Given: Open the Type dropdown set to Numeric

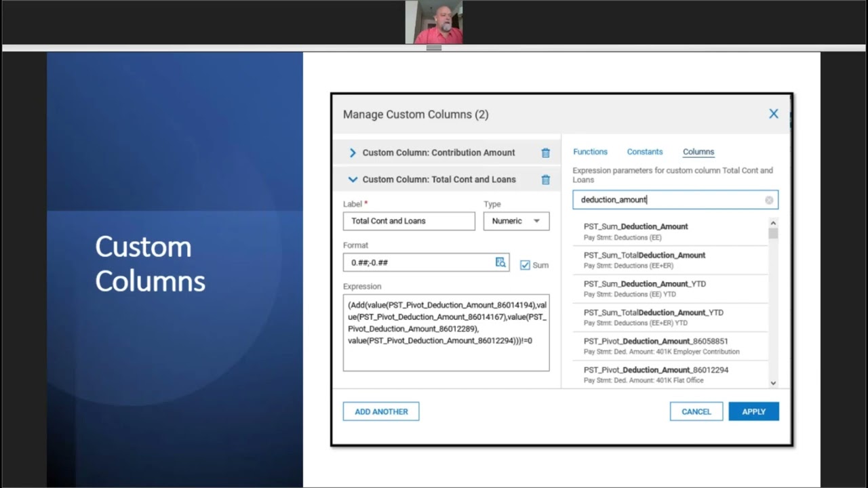Looking at the screenshot, I should [516, 221].
